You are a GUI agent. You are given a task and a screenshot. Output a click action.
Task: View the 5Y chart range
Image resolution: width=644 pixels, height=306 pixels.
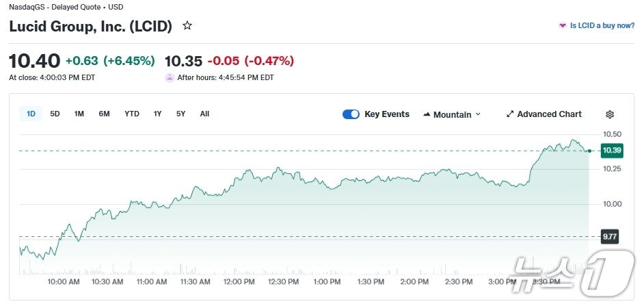[180, 114]
